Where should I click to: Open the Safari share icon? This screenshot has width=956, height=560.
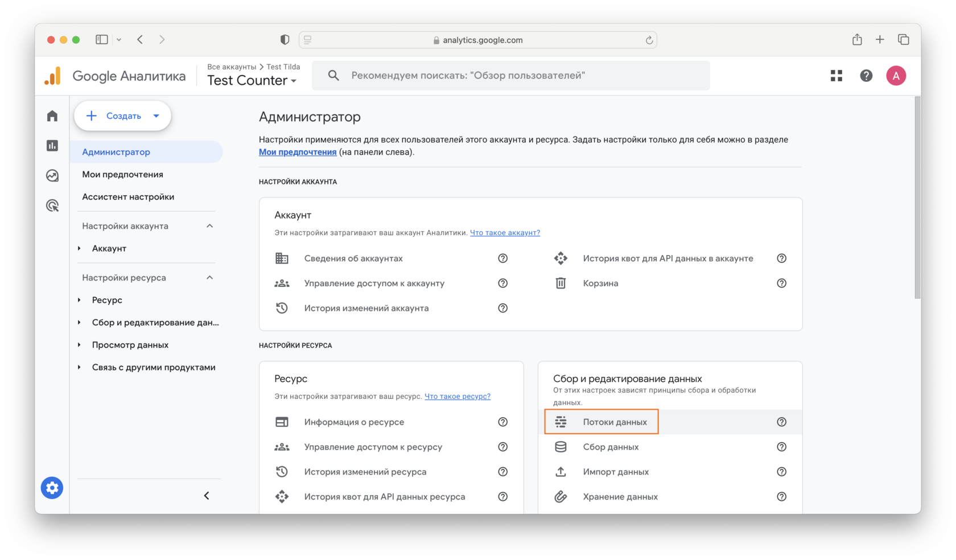857,40
